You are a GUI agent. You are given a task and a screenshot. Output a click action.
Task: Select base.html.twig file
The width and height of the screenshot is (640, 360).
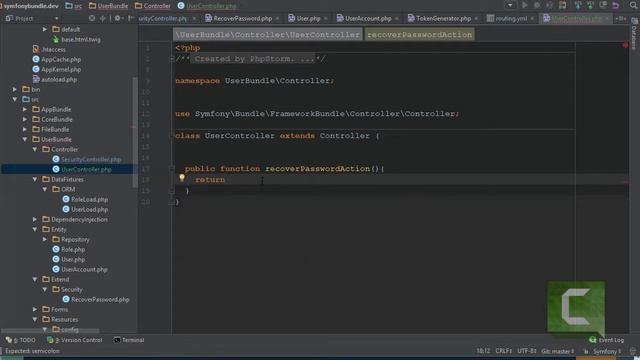click(x=76, y=40)
